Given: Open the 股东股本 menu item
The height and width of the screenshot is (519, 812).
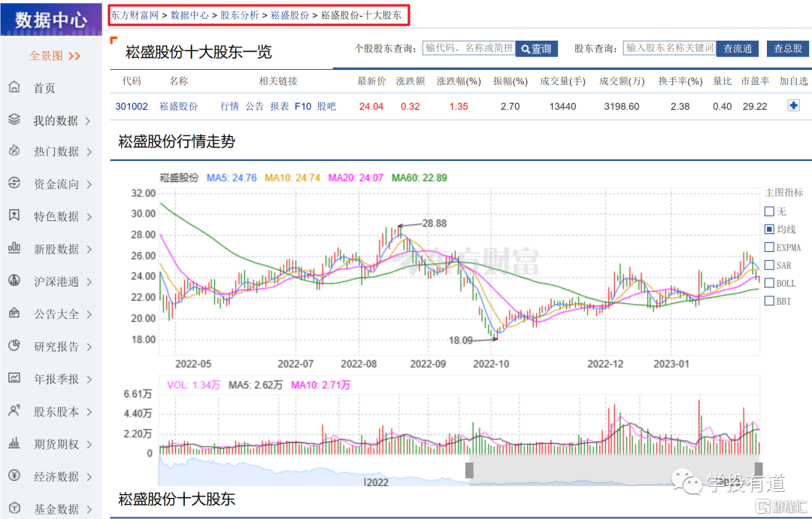Looking at the screenshot, I should (x=56, y=411).
